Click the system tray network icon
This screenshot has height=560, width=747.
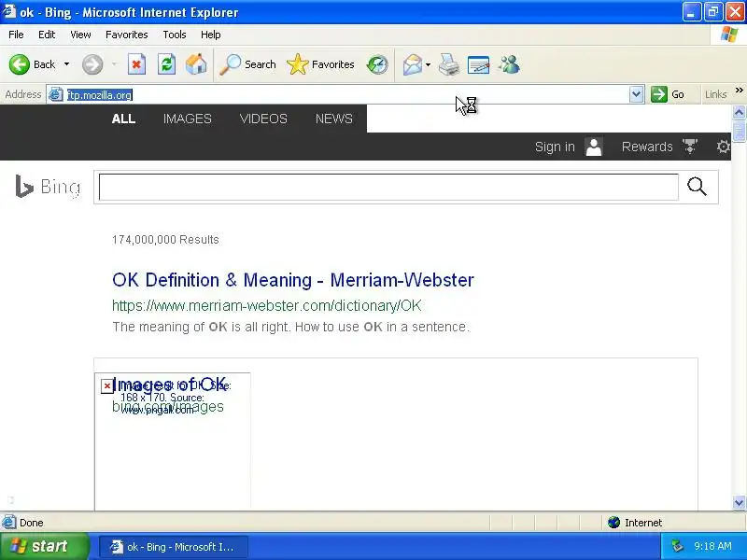click(677, 546)
